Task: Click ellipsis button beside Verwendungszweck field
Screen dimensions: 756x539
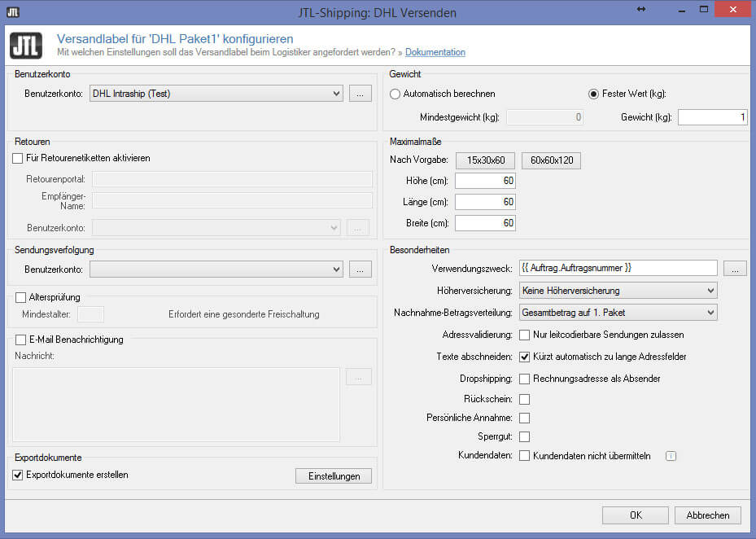Action: 735,269
